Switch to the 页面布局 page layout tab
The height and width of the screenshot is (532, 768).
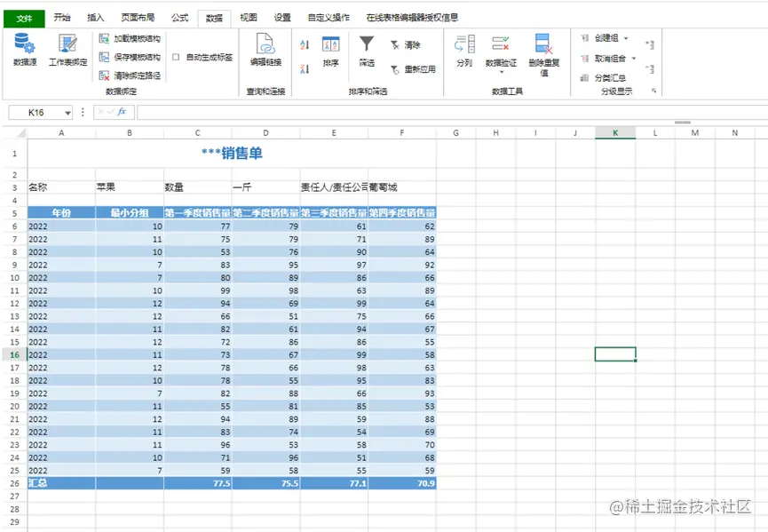coord(138,18)
